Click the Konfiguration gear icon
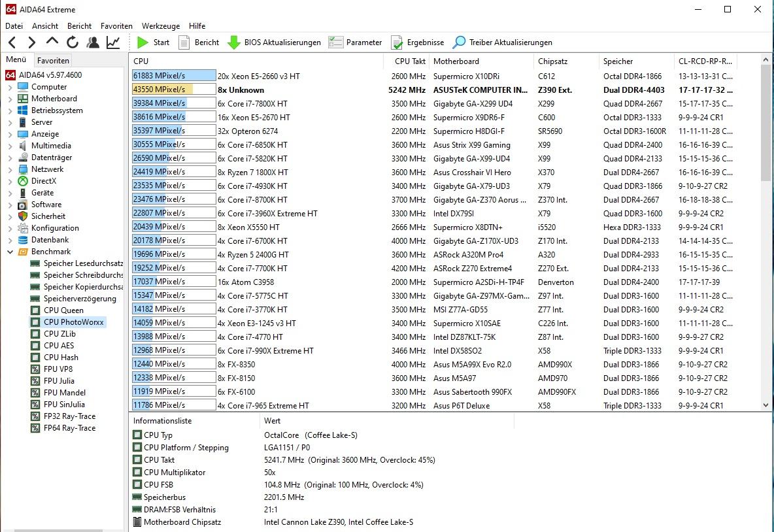The height and width of the screenshot is (532, 774). point(23,228)
